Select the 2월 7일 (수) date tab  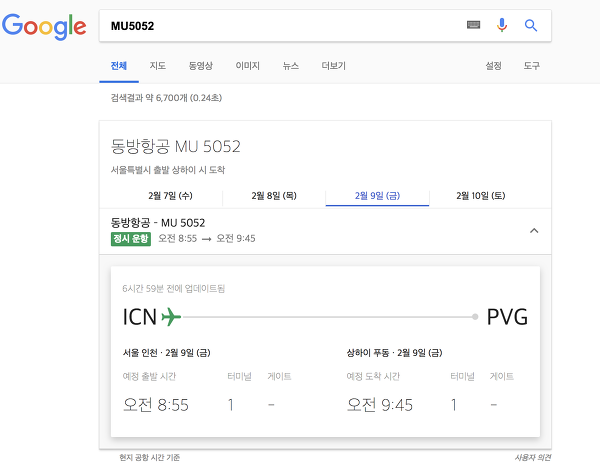click(170, 196)
